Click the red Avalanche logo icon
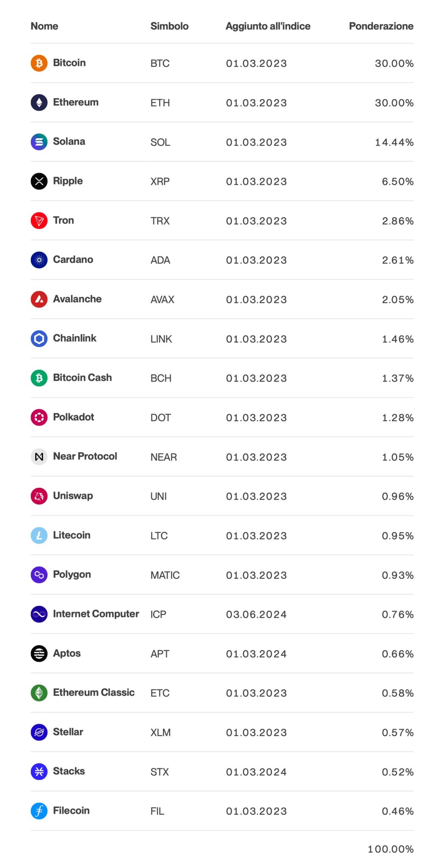Screen dimensions: 444x868 39,299
